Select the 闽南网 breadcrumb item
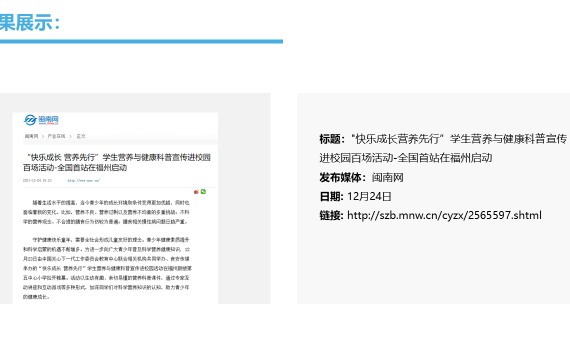This screenshot has height=360, width=570. (31, 136)
